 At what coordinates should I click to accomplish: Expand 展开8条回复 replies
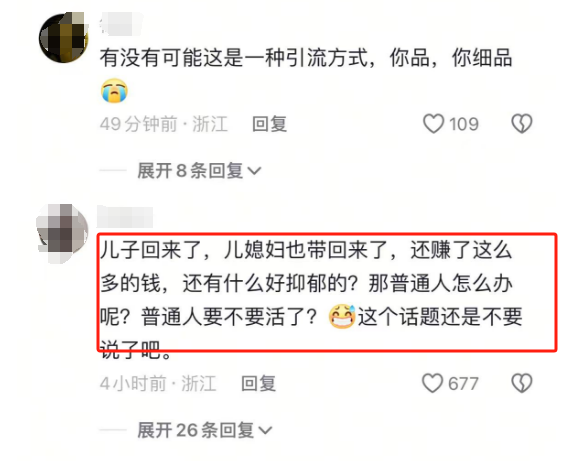pyautogui.click(x=199, y=171)
